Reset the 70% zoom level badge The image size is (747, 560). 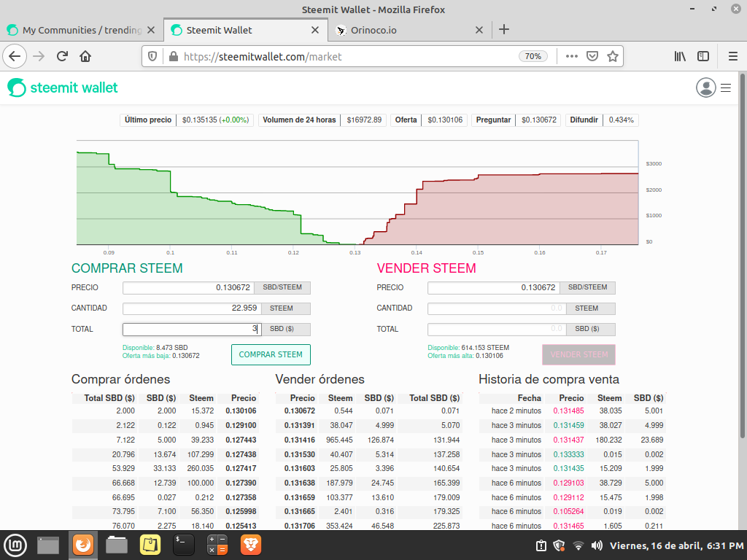pyautogui.click(x=533, y=56)
